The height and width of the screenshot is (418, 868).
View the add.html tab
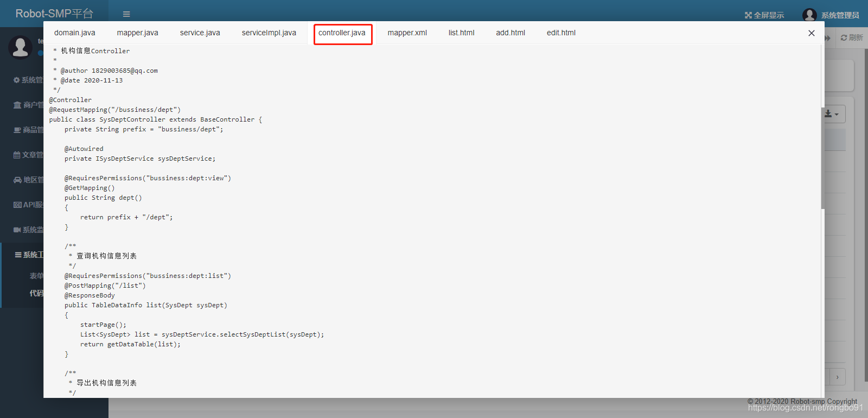510,33
